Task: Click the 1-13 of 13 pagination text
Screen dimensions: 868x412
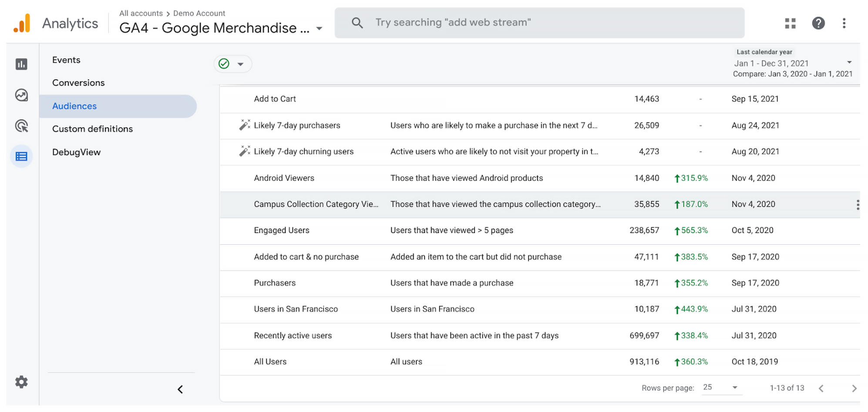Action: point(787,388)
